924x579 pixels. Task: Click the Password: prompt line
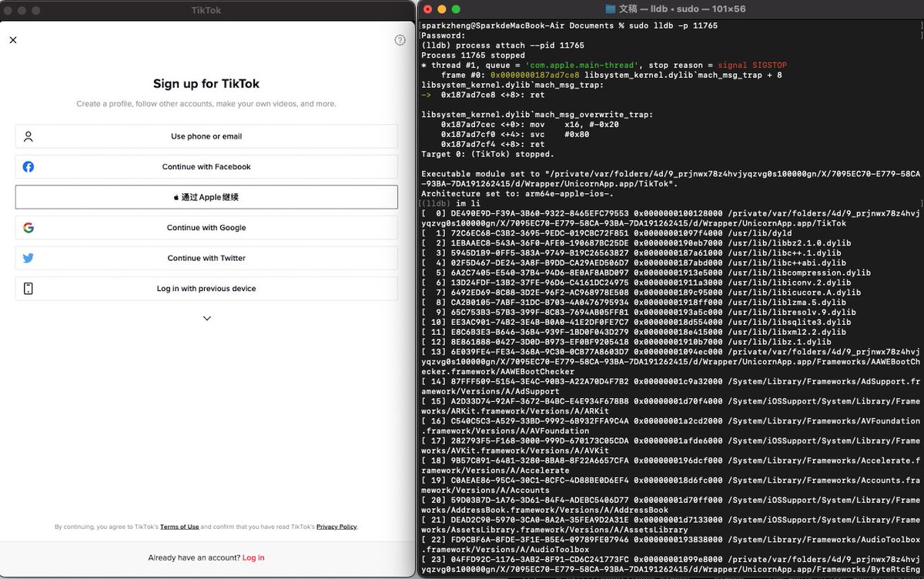tap(444, 35)
